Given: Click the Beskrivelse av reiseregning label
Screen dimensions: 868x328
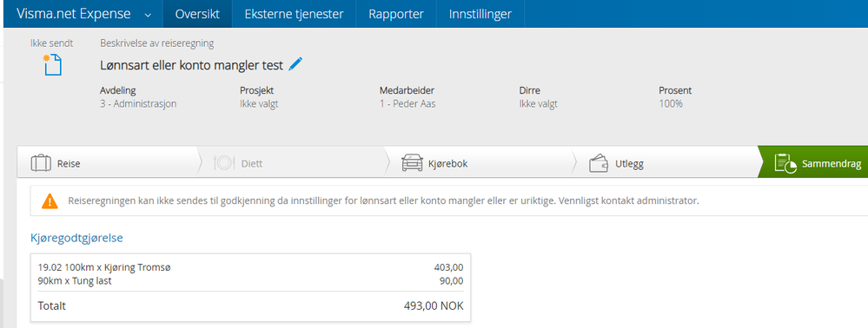Looking at the screenshot, I should [x=156, y=43].
